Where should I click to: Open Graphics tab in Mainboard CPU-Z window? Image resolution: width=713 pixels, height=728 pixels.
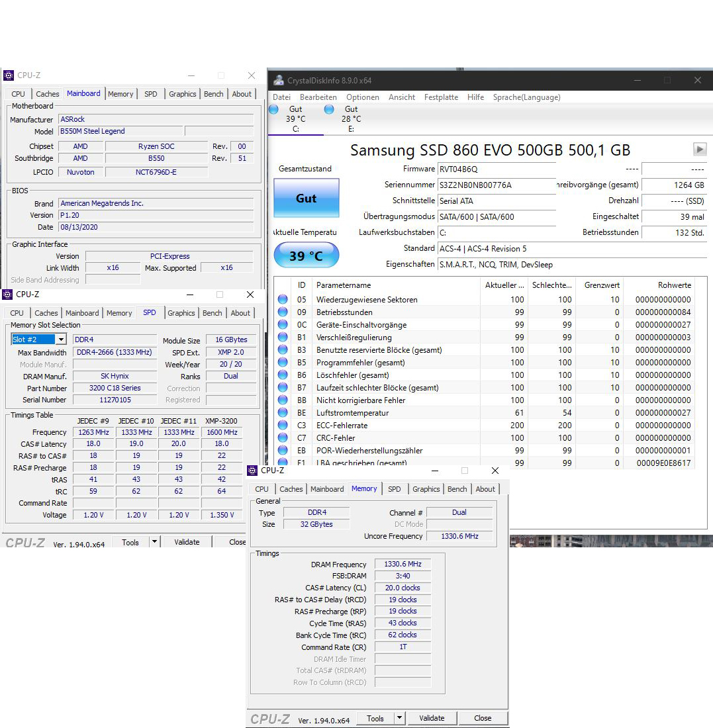click(183, 94)
